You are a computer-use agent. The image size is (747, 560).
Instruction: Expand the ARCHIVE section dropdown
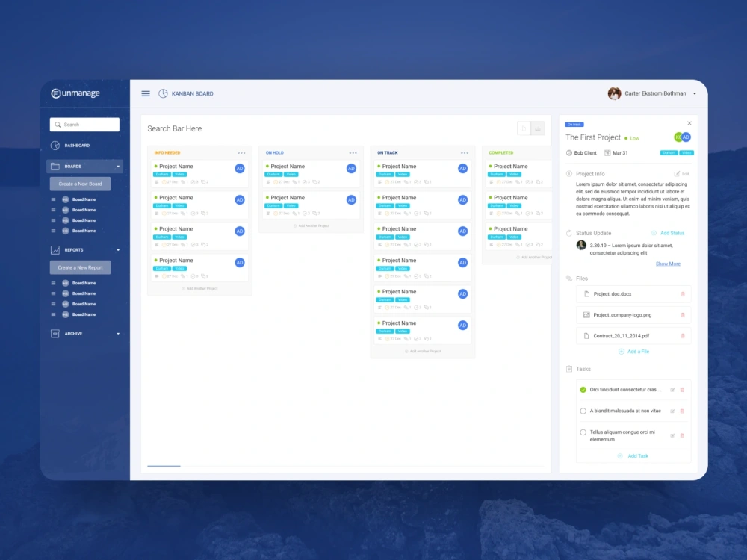pos(120,333)
